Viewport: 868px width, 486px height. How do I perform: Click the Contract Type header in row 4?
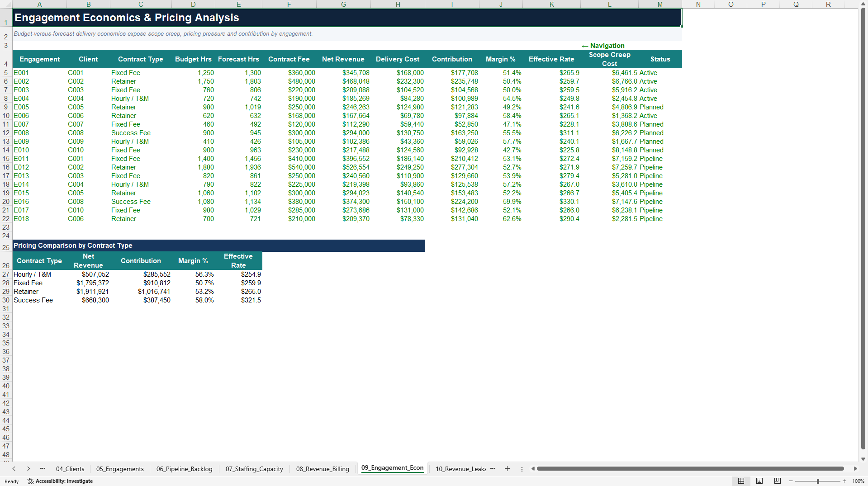[x=141, y=59]
